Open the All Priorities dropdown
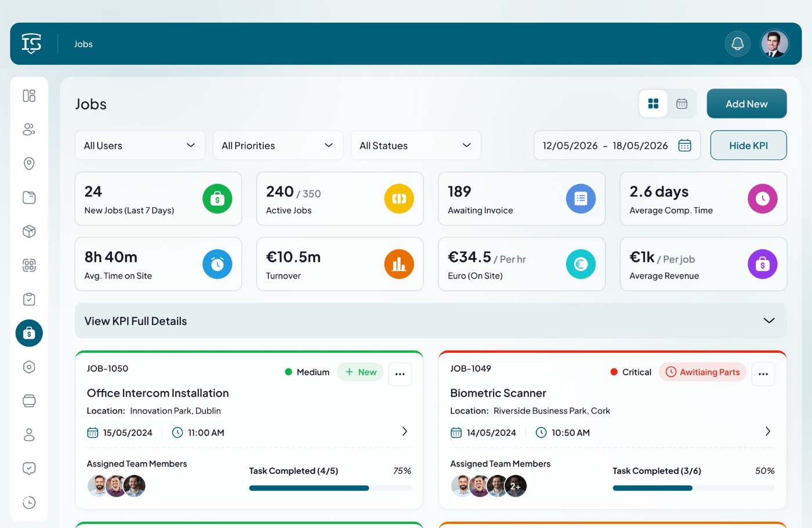812x528 pixels. [278, 145]
